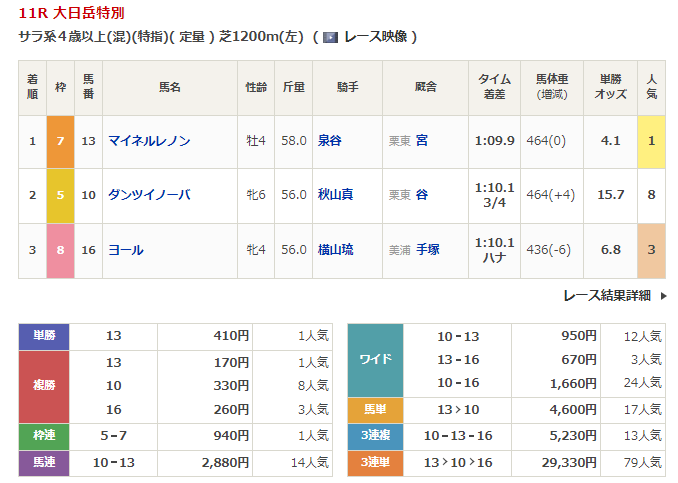The width and height of the screenshot is (678, 483).
Task: Select jockey 横山琉
Action: [x=335, y=250]
